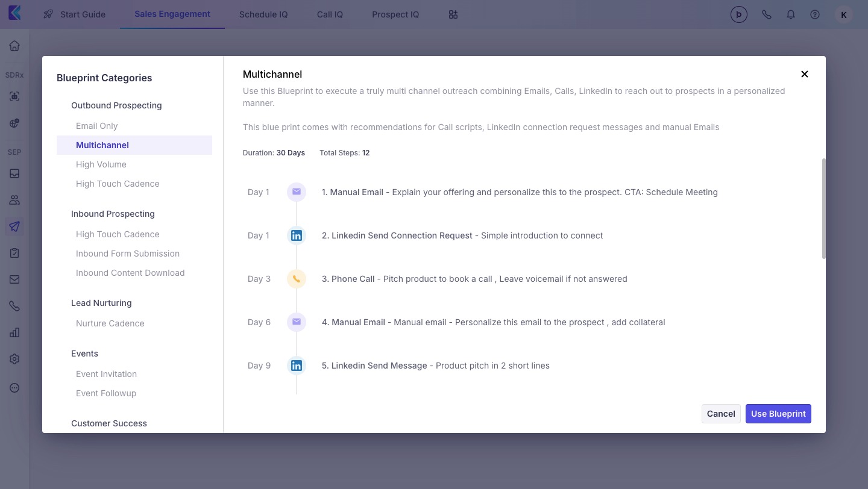Click LinkedIn icon for Send Connection Request step
868x489 pixels.
click(297, 235)
